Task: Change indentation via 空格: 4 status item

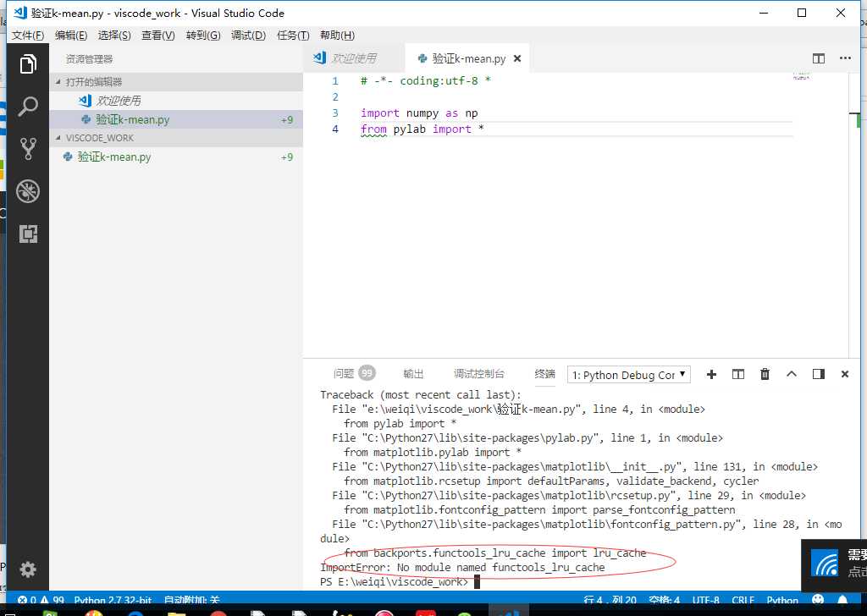Action: 664,600
